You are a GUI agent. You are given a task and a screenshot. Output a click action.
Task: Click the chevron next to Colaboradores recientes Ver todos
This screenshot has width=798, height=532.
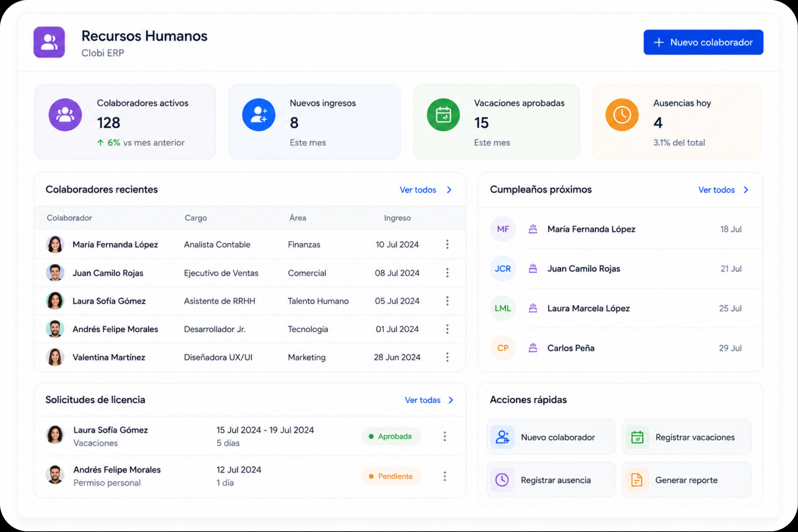[449, 190]
